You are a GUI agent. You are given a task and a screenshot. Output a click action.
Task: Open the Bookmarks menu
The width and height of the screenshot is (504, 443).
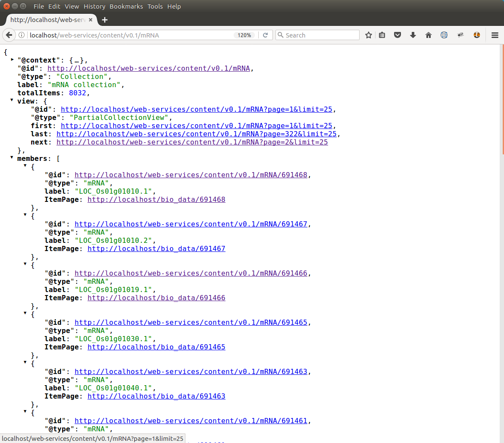tap(126, 6)
